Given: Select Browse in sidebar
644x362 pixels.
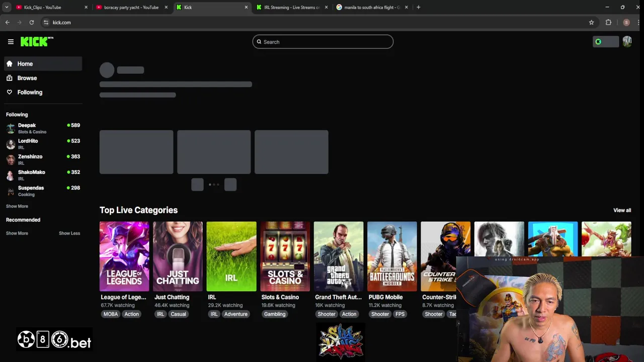Looking at the screenshot, I should click(x=43, y=78).
